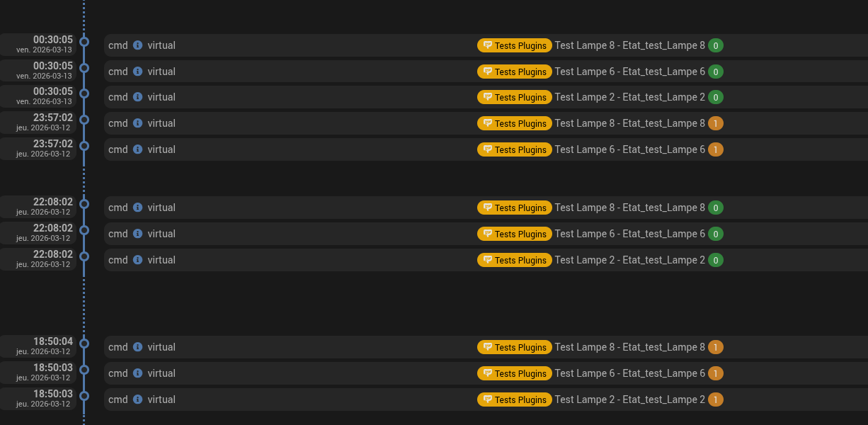This screenshot has height=425, width=868.
Task: Click orange value badge on 23:57:02 Lampe 8 row
Action: point(716,123)
